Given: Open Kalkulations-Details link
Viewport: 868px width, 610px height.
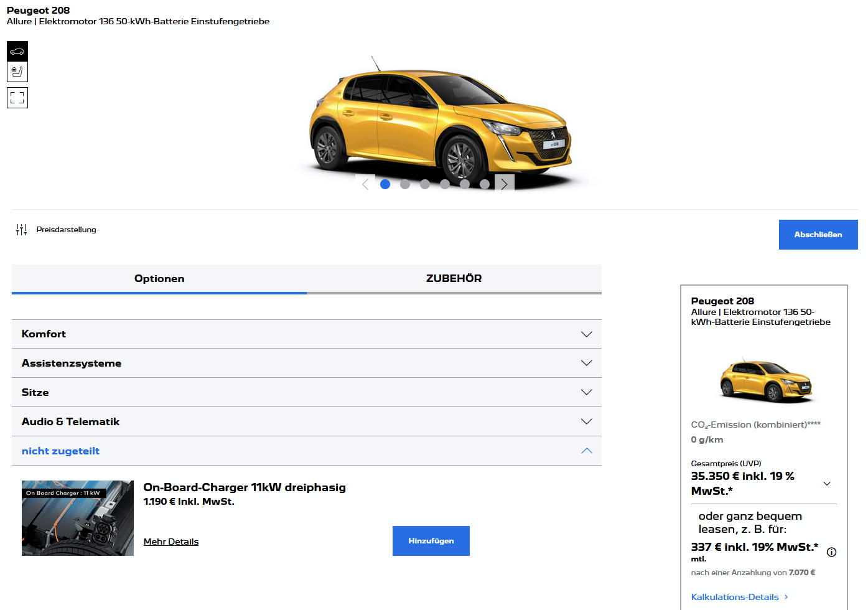Looking at the screenshot, I should coord(740,597).
